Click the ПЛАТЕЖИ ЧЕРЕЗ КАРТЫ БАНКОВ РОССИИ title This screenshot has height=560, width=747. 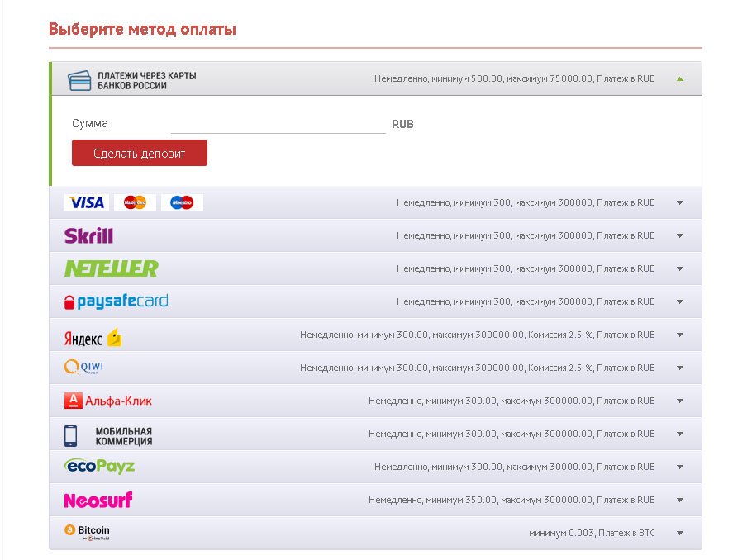(x=147, y=80)
